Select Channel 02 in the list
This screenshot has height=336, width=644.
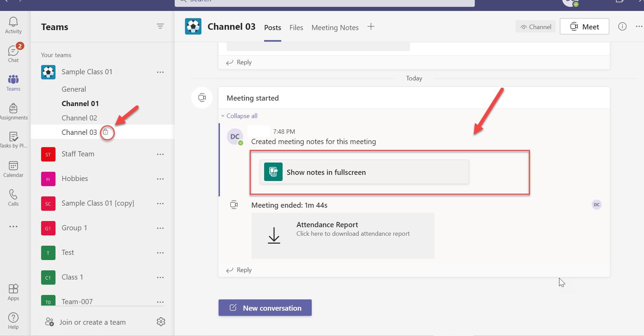point(79,118)
